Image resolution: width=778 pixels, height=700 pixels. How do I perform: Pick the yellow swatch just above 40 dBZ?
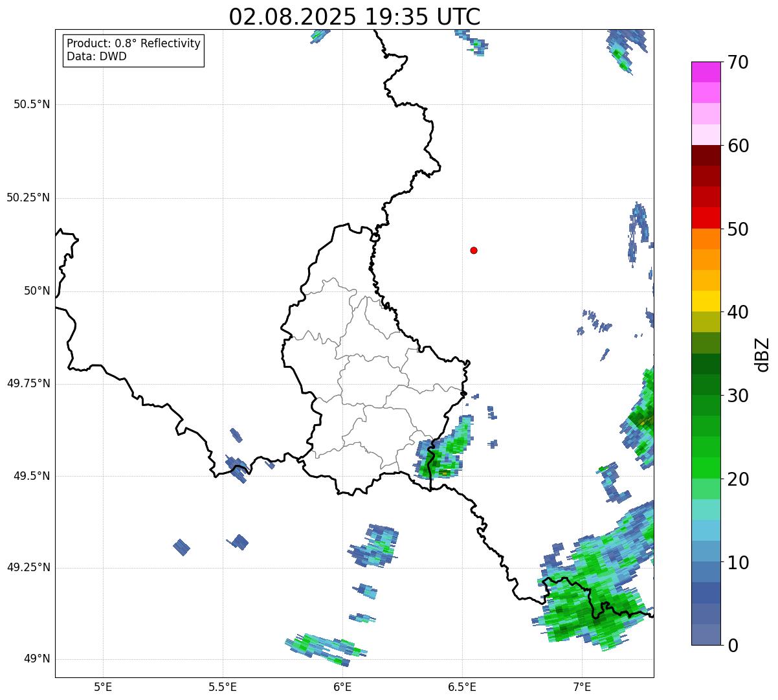(x=706, y=301)
